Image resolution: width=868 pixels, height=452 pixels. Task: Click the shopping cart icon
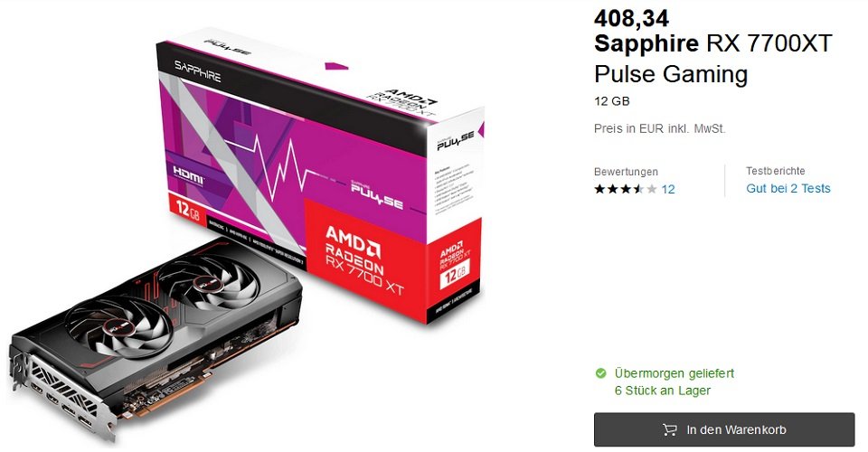(669, 430)
